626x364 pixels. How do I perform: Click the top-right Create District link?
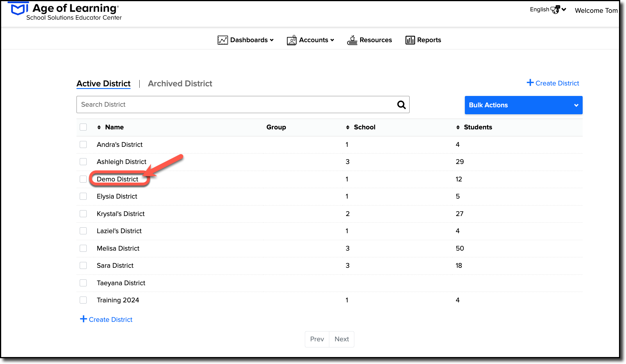click(x=553, y=83)
